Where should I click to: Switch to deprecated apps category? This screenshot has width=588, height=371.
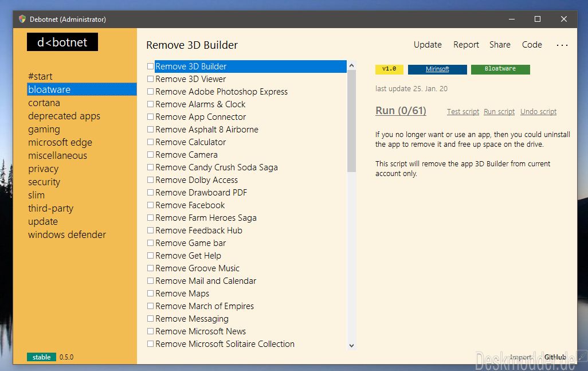pos(64,116)
